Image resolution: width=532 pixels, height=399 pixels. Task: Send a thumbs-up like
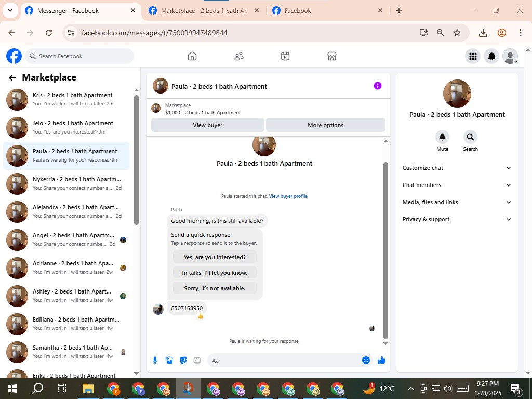click(x=382, y=361)
